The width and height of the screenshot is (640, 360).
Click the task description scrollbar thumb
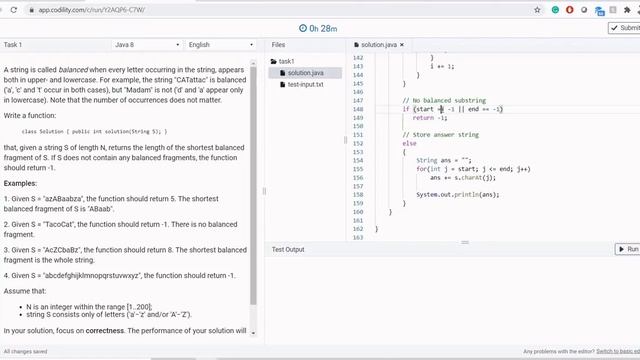coord(253,186)
